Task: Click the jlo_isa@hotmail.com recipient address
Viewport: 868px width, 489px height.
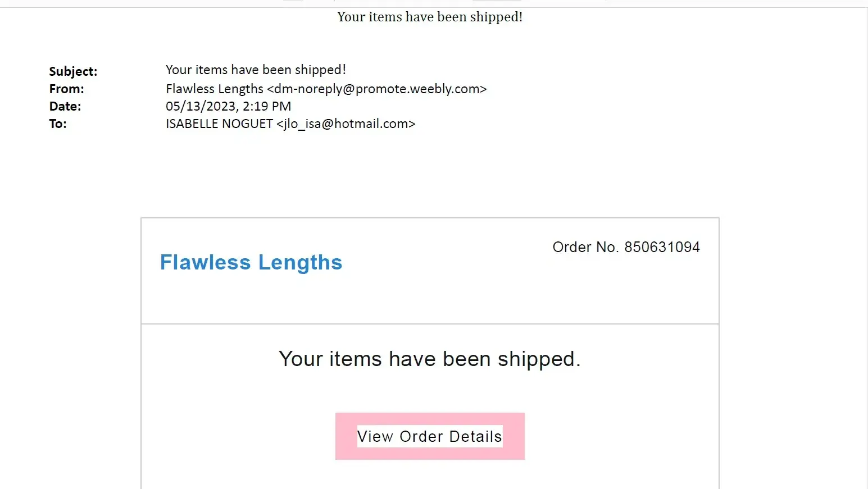Action: [x=346, y=124]
